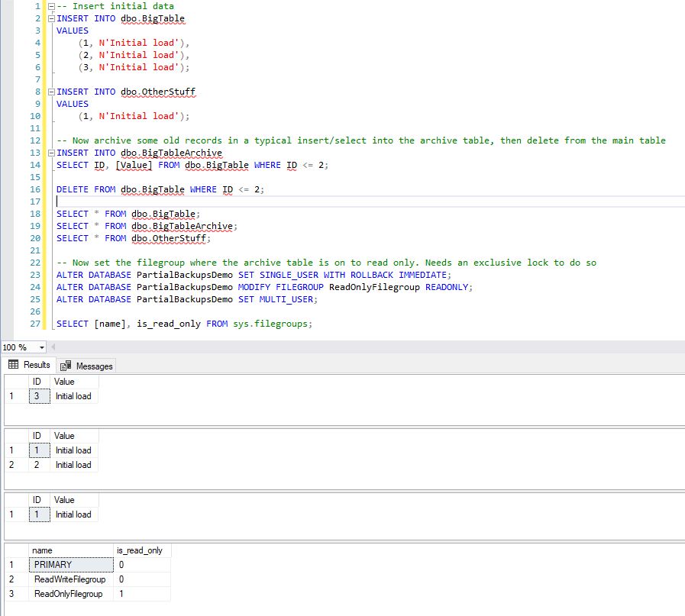Place cursor on the empty line 17
685x616 pixels.
click(229, 202)
